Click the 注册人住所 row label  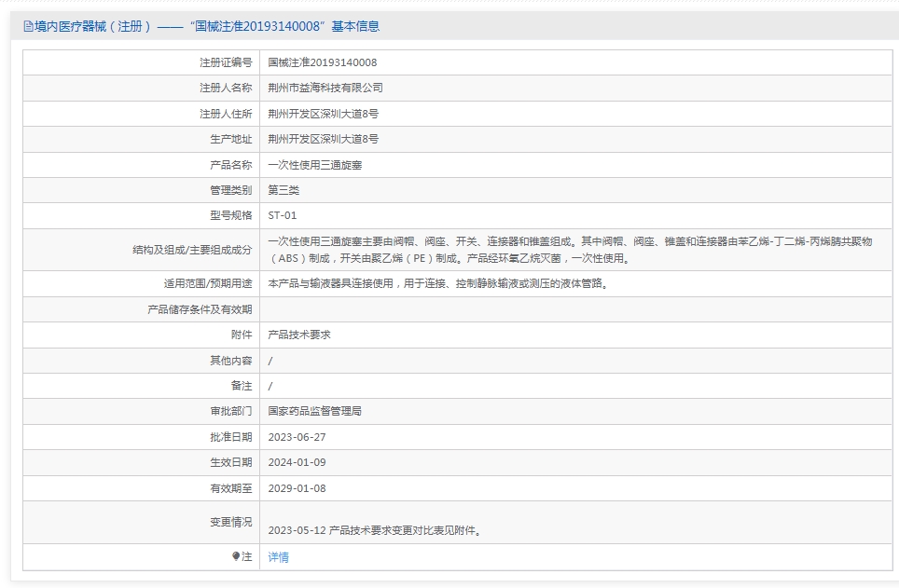226,114
